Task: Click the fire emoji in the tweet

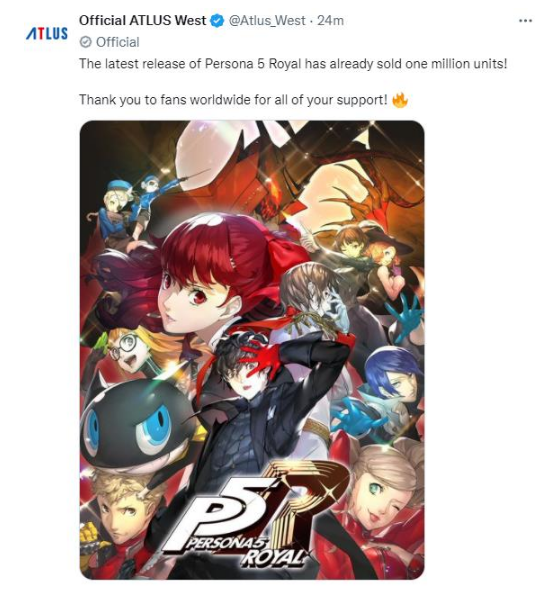Action: 400,100
